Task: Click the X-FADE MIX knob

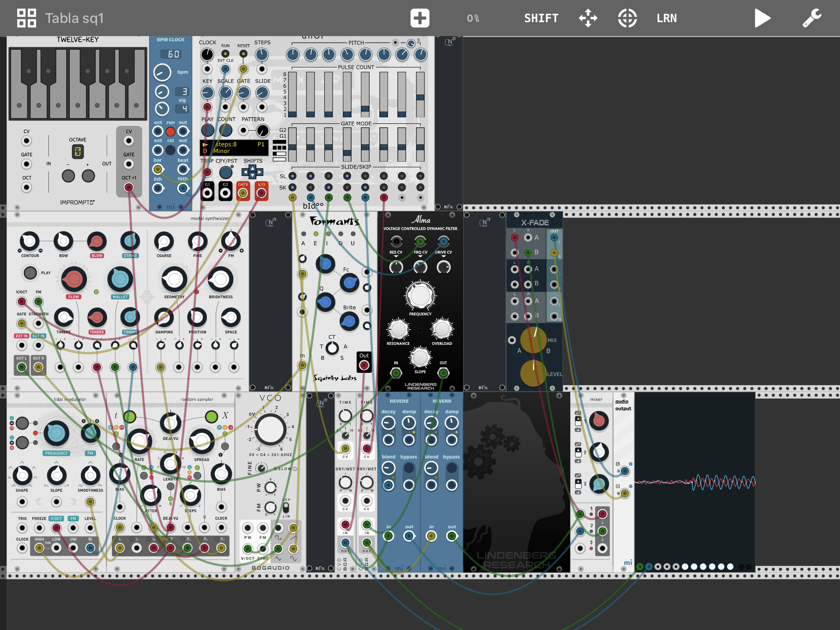Action: pos(533,340)
